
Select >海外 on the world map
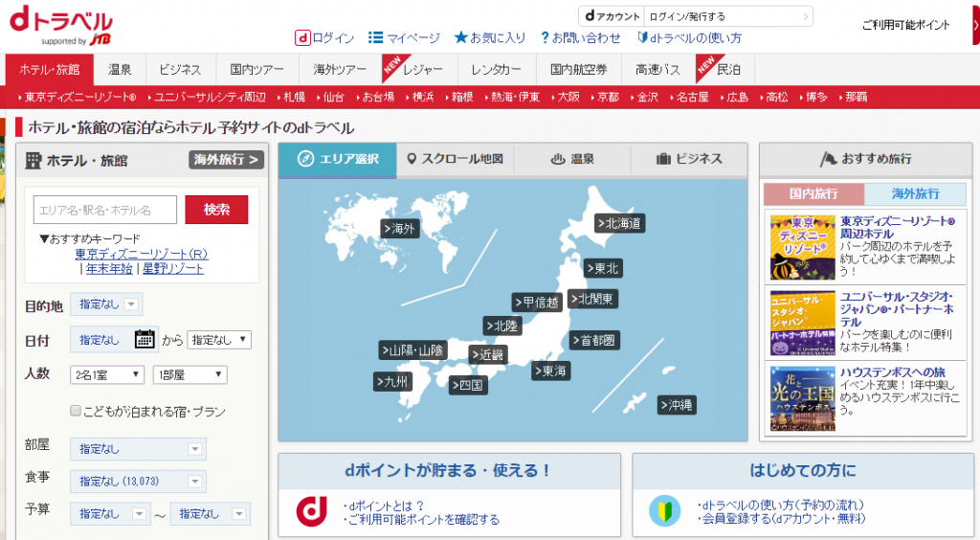(x=400, y=229)
